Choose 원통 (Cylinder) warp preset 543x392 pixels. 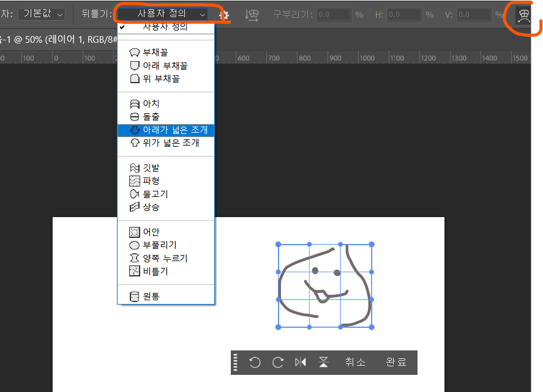151,297
